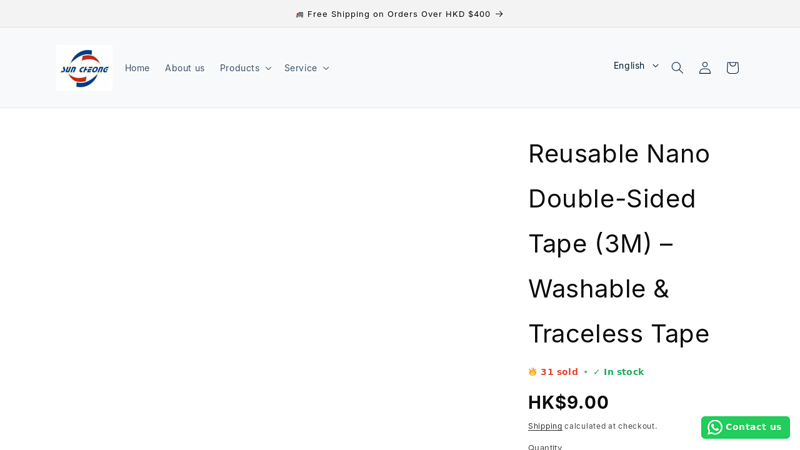Click the account login person icon
The image size is (800, 450).
pos(705,68)
